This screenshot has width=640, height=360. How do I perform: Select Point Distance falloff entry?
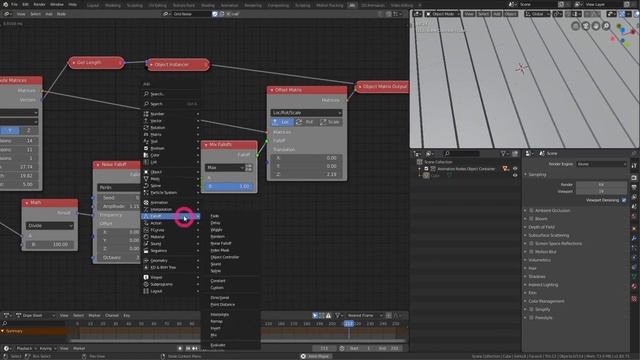230,304
